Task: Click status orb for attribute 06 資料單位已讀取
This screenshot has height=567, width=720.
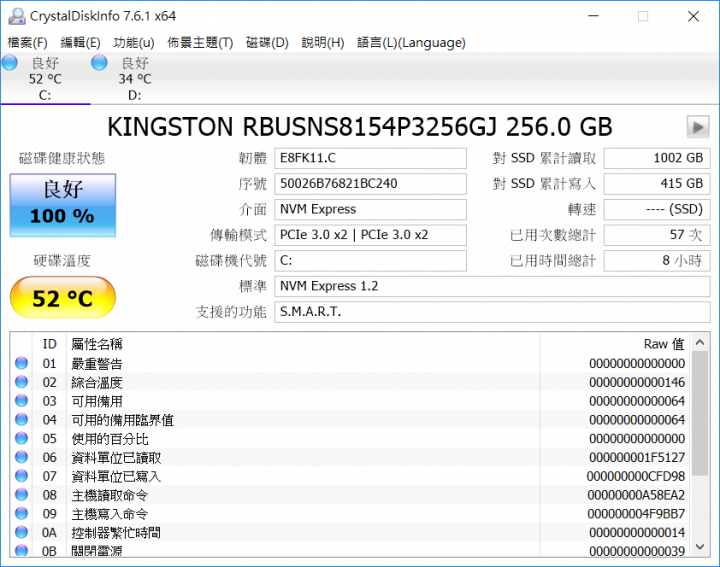Action: (x=22, y=457)
